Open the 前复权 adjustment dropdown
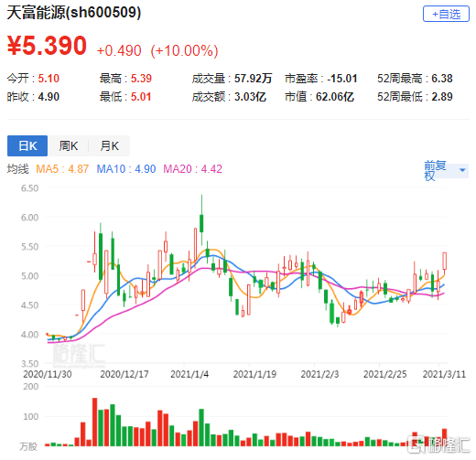 click(x=446, y=170)
